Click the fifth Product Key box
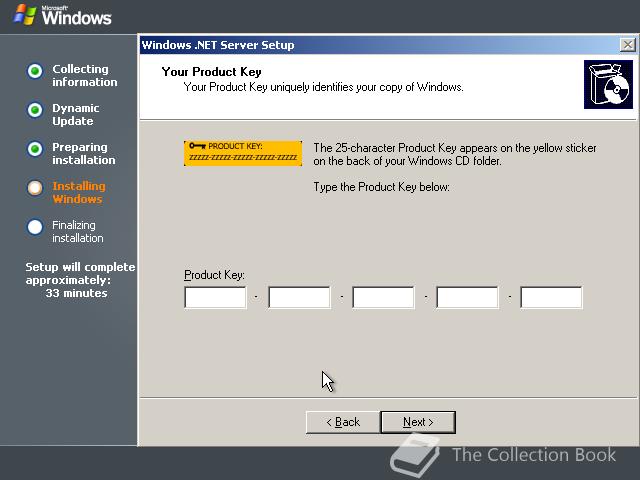 551,297
